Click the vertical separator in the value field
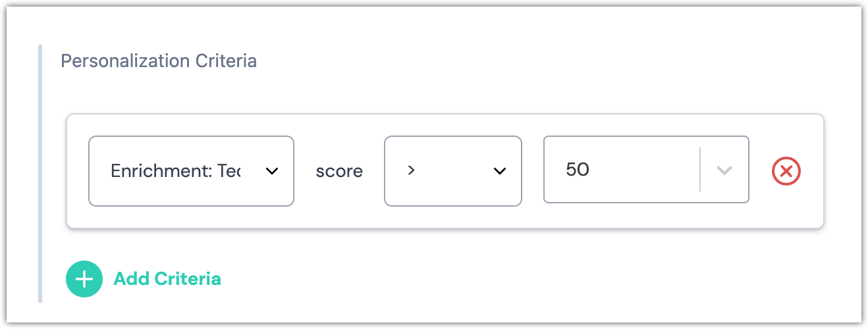This screenshot has width=868, height=329. point(700,170)
